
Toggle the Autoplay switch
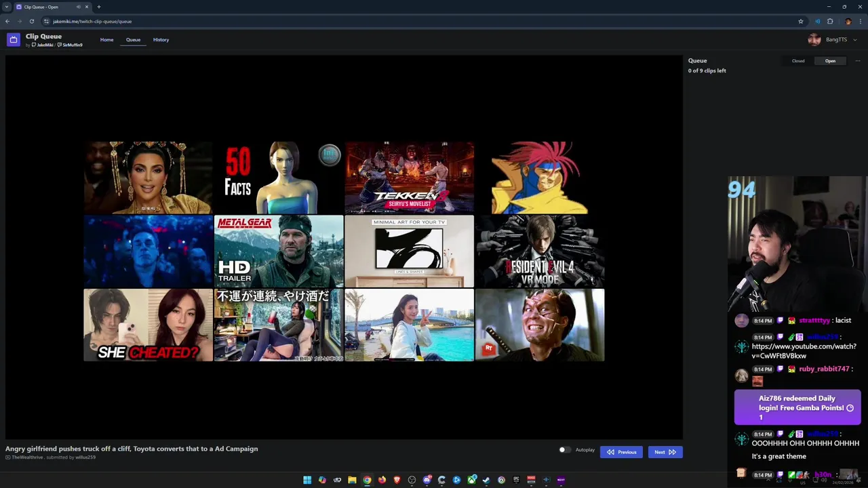[564, 450]
